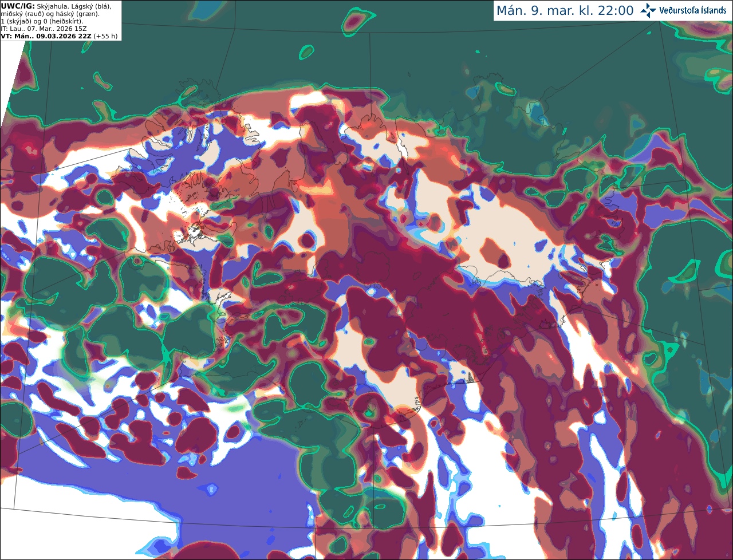
Task: Click '1 (skýjað) og 0 (heiðskírt).' legend line
Action: point(42,21)
